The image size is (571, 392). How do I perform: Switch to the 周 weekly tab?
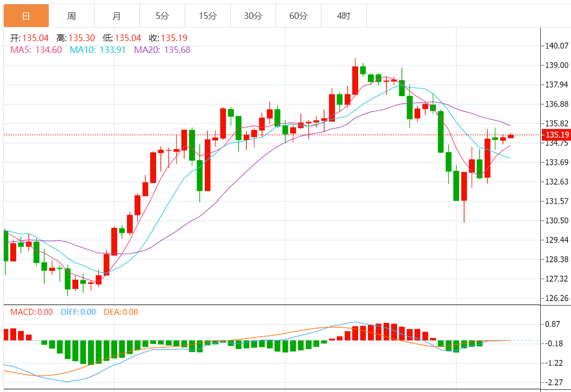(x=71, y=16)
